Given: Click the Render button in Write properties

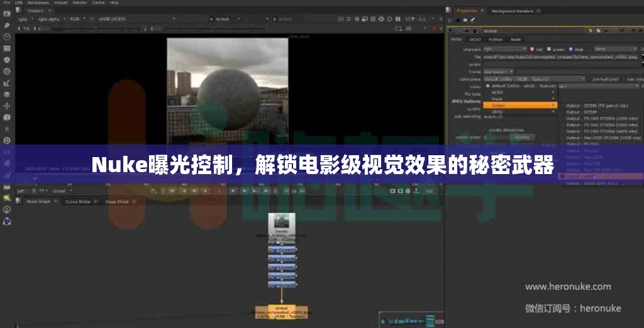Looking at the screenshot, I should pyautogui.click(x=523, y=138).
